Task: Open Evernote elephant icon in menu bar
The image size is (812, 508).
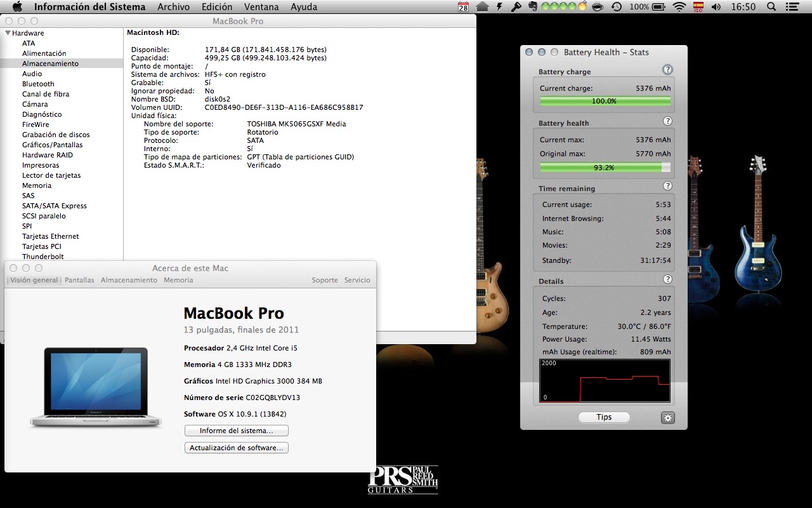Action: point(533,7)
